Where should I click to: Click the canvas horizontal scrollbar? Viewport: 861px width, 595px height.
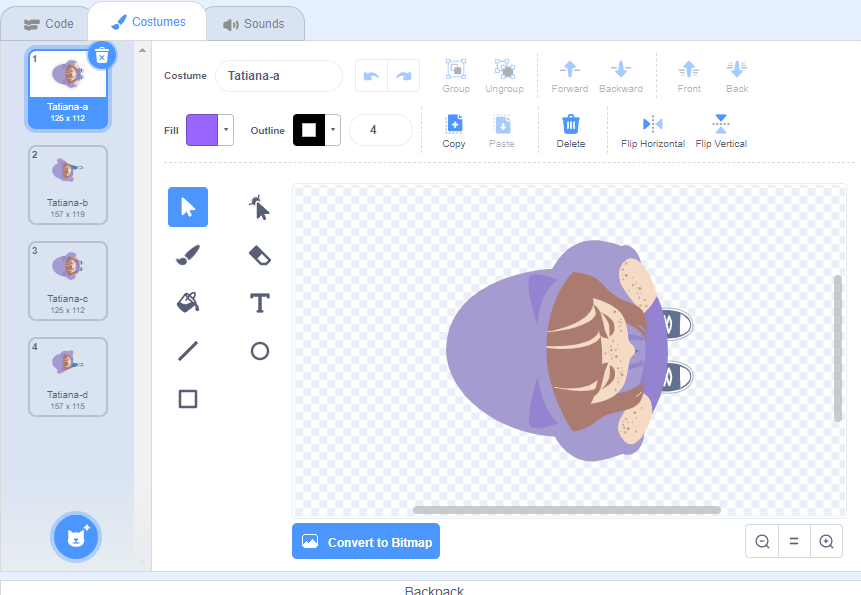(567, 510)
